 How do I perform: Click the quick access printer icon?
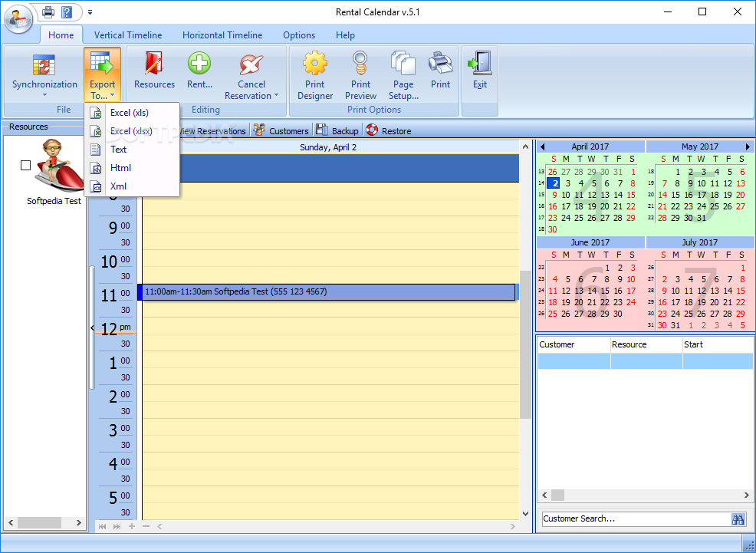point(48,12)
